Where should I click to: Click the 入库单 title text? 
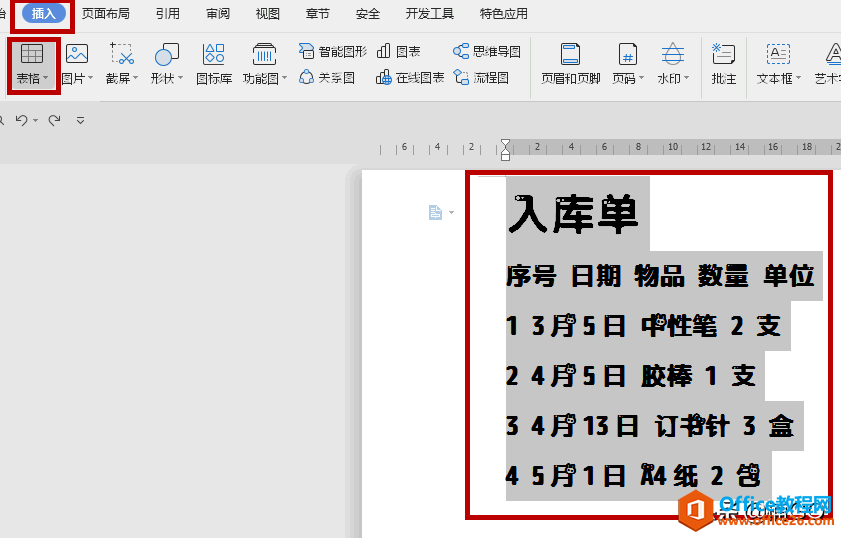point(573,214)
